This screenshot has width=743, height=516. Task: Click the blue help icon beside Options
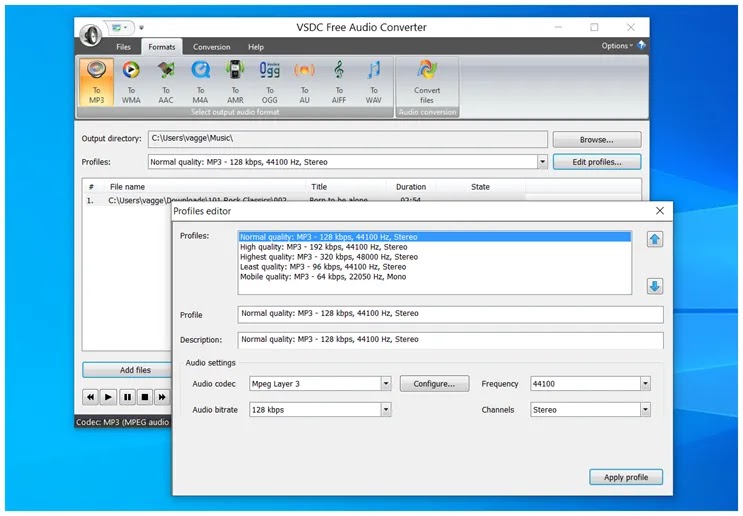point(641,45)
